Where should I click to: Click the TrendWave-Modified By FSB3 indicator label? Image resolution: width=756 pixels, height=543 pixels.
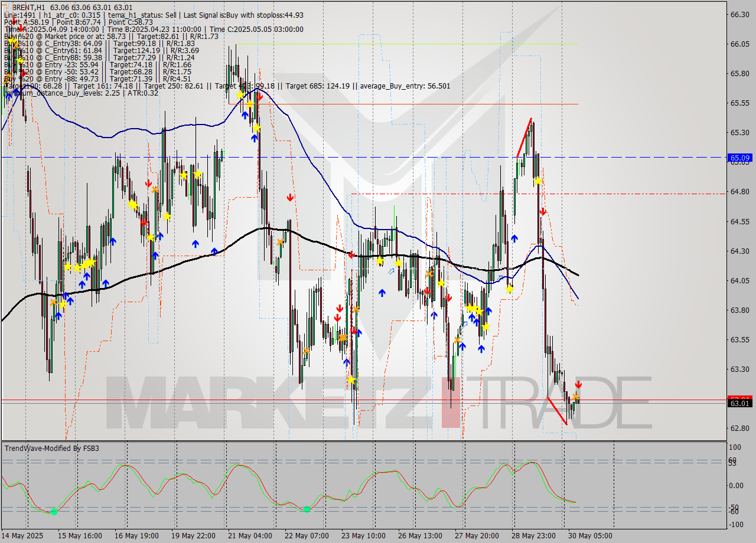tap(51, 448)
